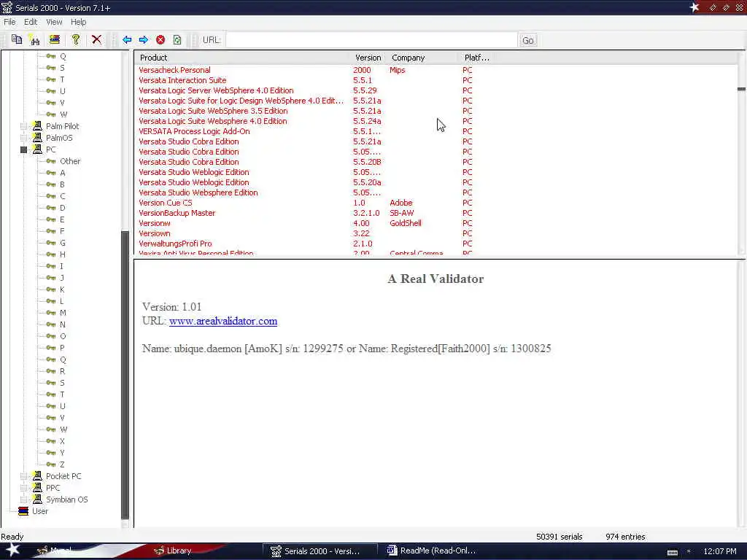Screen dimensions: 747x560
Task: Switch to ReadMe (Read-Only) taskbar window
Action: [x=433, y=551]
